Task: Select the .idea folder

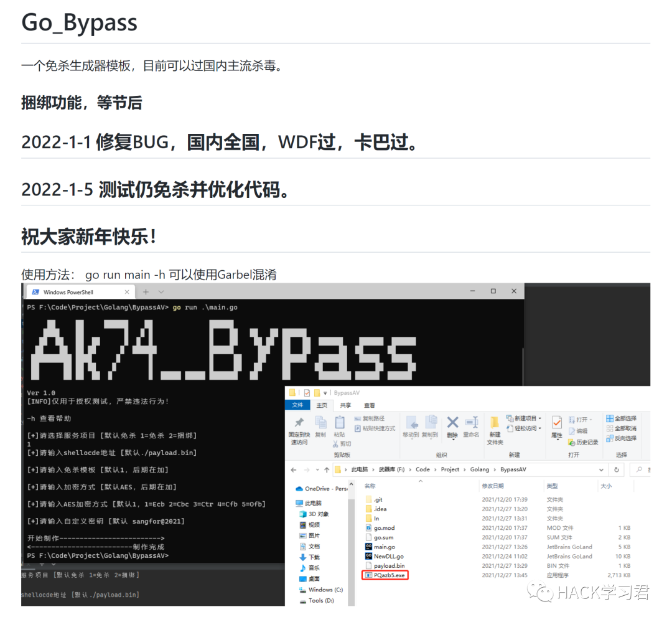Action: (376, 509)
